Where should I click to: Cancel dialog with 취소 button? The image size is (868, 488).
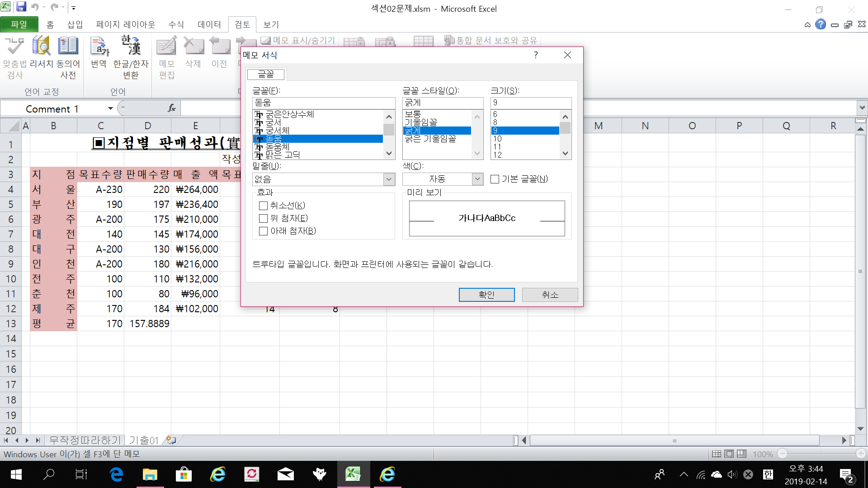pyautogui.click(x=550, y=295)
